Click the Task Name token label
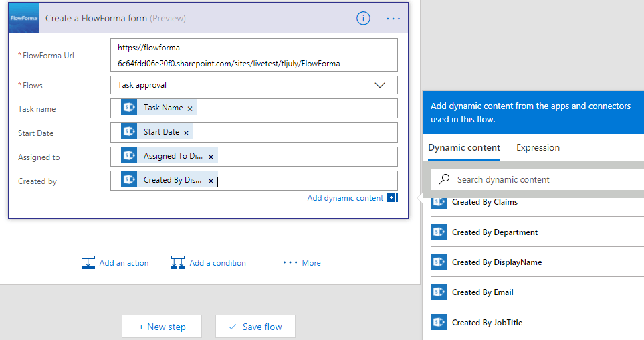644x340 pixels. [x=163, y=108]
